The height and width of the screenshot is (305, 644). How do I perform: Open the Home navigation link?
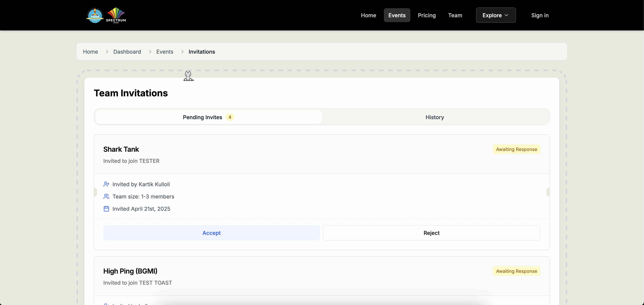coord(368,15)
